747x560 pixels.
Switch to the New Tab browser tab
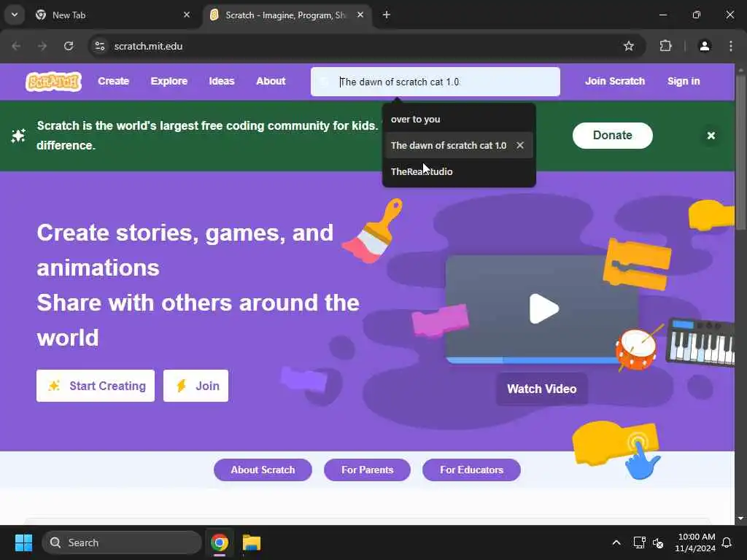[x=112, y=15]
